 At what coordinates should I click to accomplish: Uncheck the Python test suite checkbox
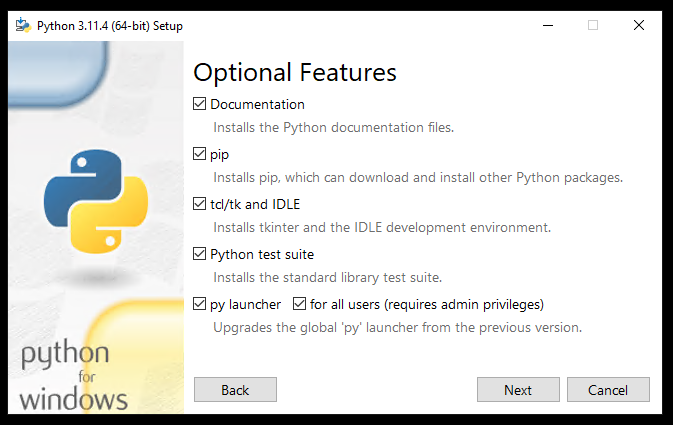[200, 254]
